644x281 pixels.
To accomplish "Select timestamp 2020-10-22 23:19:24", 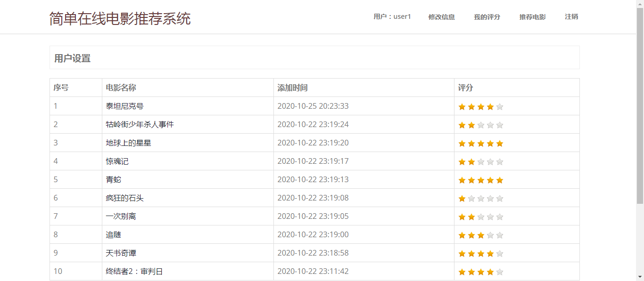I will (313, 124).
